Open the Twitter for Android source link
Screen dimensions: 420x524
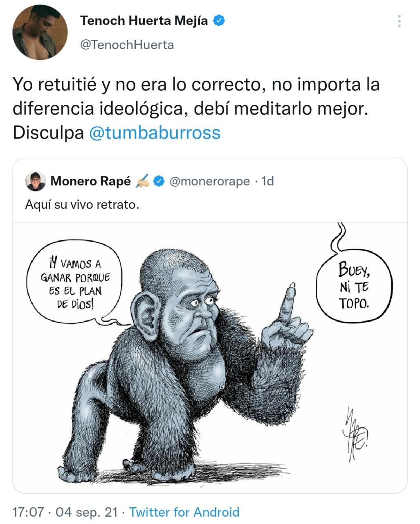coord(184,512)
